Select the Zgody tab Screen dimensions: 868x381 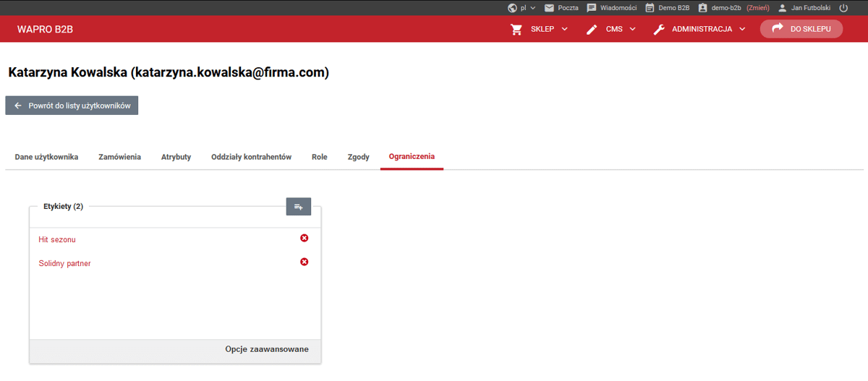(358, 157)
